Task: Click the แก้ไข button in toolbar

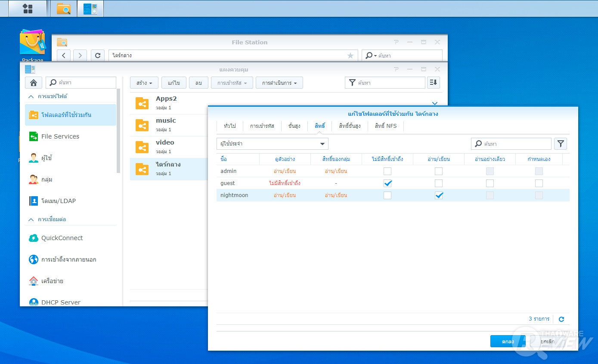Action: pos(174,83)
